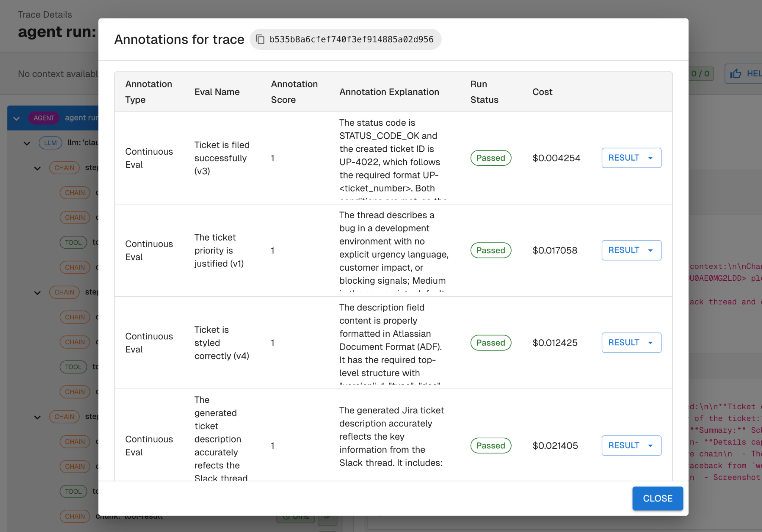
Task: Open RESULT dropdown for Ticket is filed successfully
Action: [x=631, y=158]
